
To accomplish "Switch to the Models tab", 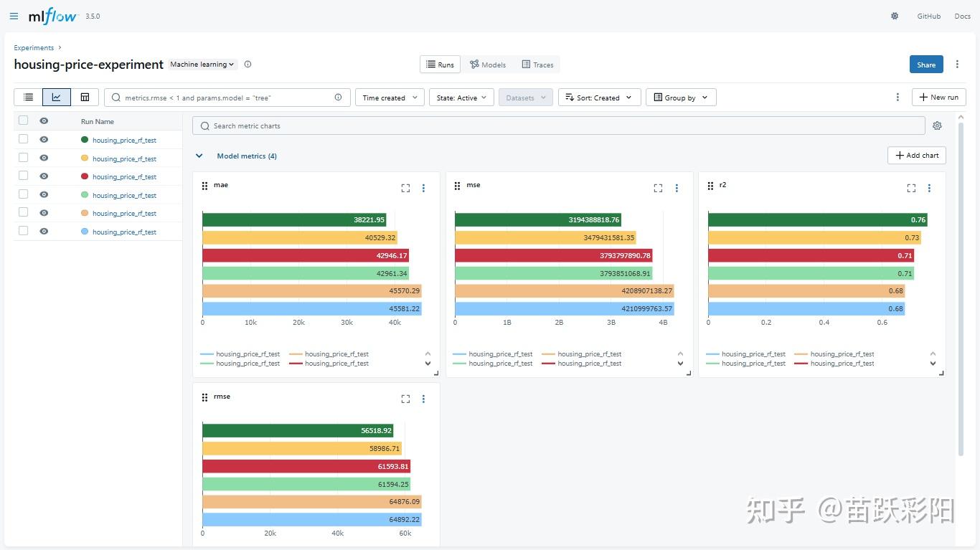I will tap(488, 65).
